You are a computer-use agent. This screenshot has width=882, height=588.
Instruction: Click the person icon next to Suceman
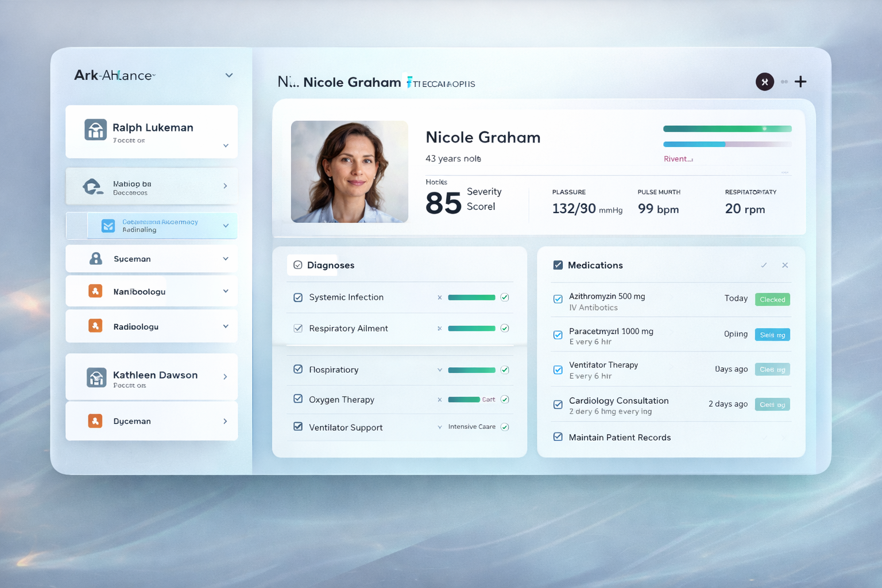pyautogui.click(x=96, y=258)
